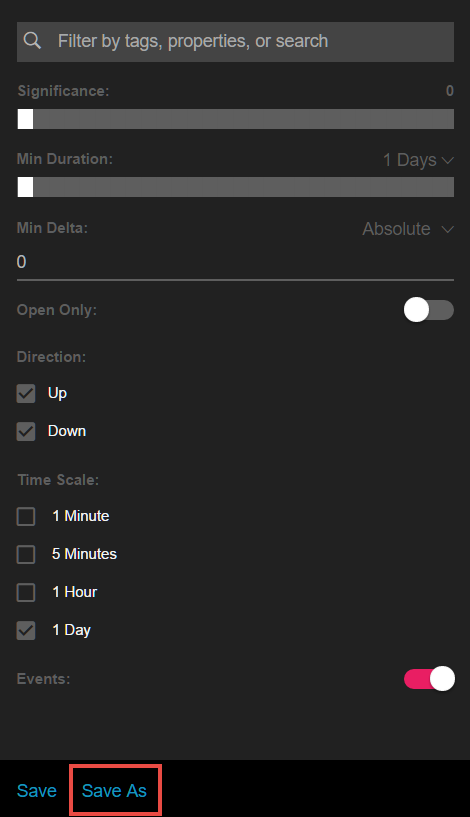Click the Significance slider handle
The width and height of the screenshot is (470, 817).
tap(25, 119)
